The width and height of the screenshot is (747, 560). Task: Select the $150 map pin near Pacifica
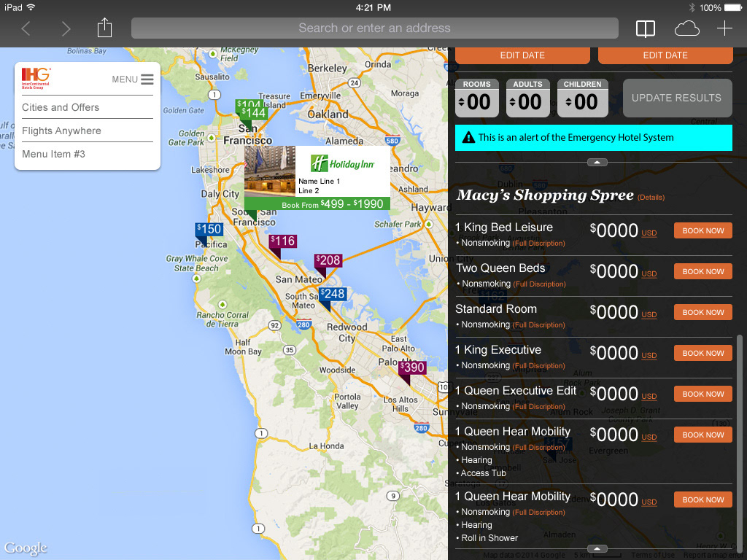(x=209, y=229)
